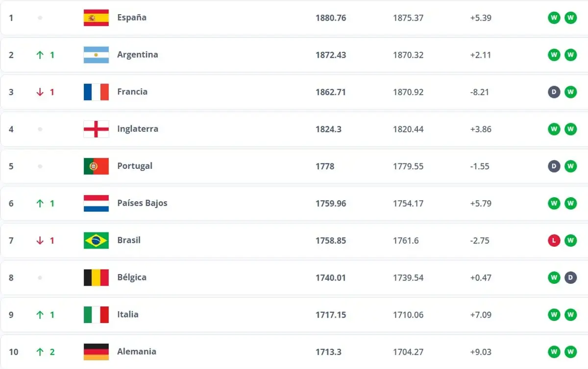Click the Francia flag icon
This screenshot has height=369, width=588.
(96, 92)
